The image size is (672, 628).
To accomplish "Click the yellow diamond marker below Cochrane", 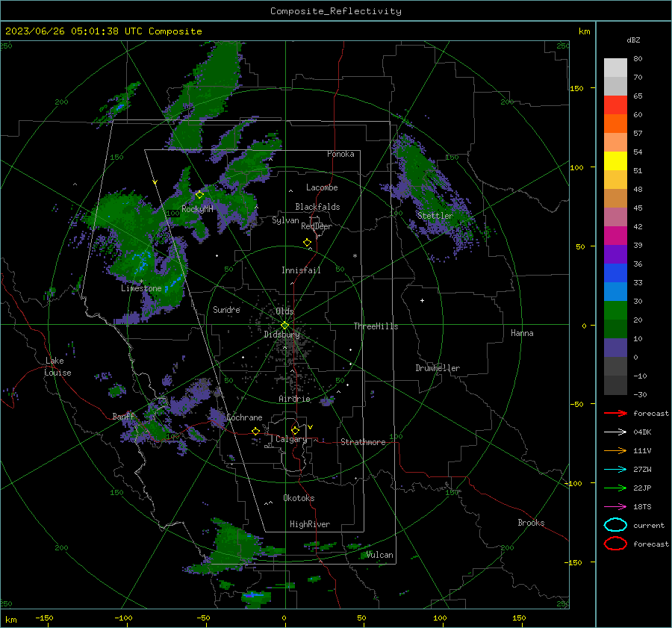I will pos(256,431).
